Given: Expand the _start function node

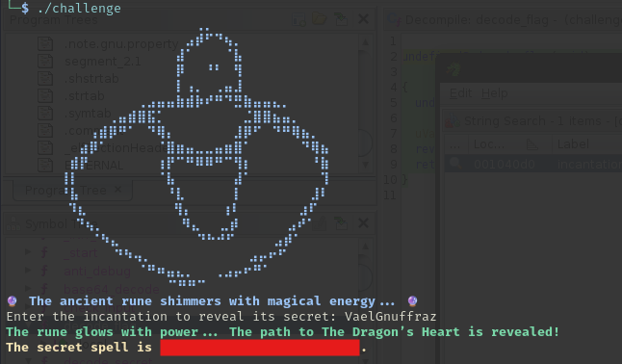Looking at the screenshot, I should [28, 251].
